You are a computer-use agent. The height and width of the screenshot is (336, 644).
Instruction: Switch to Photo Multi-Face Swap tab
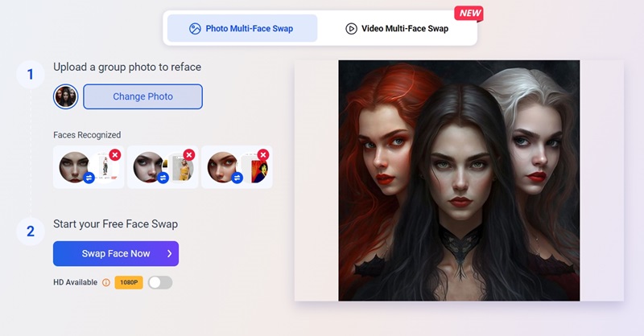(242, 28)
